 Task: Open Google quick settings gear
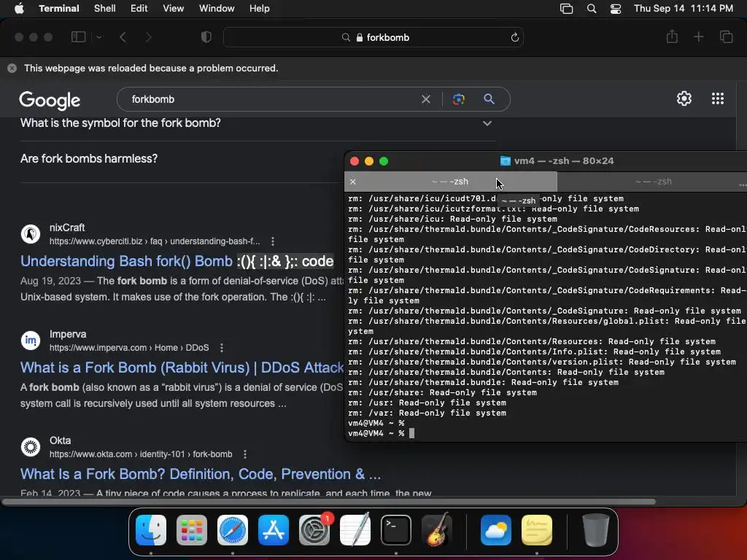coord(684,98)
